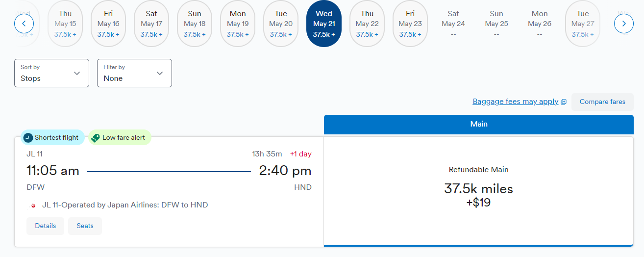This screenshot has height=257, width=644.
Task: Click the Main fare column header
Action: point(479,124)
